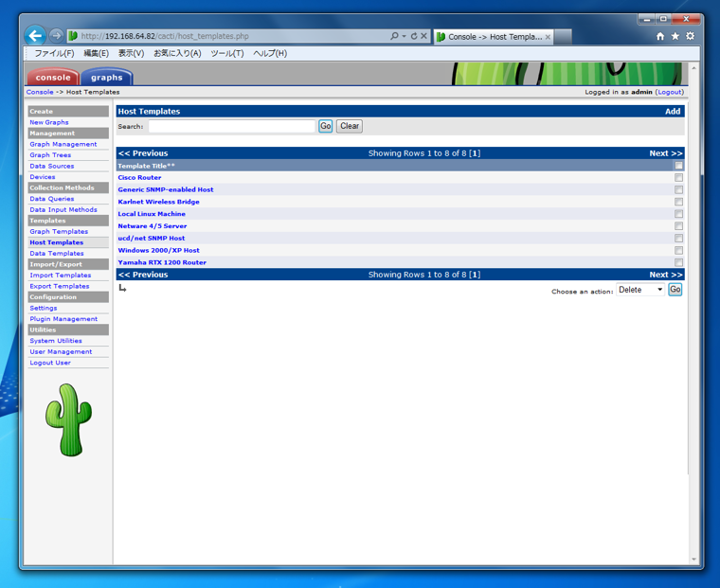Open the address bar search magnifier icon
The width and height of the screenshot is (720, 588).
[x=394, y=36]
